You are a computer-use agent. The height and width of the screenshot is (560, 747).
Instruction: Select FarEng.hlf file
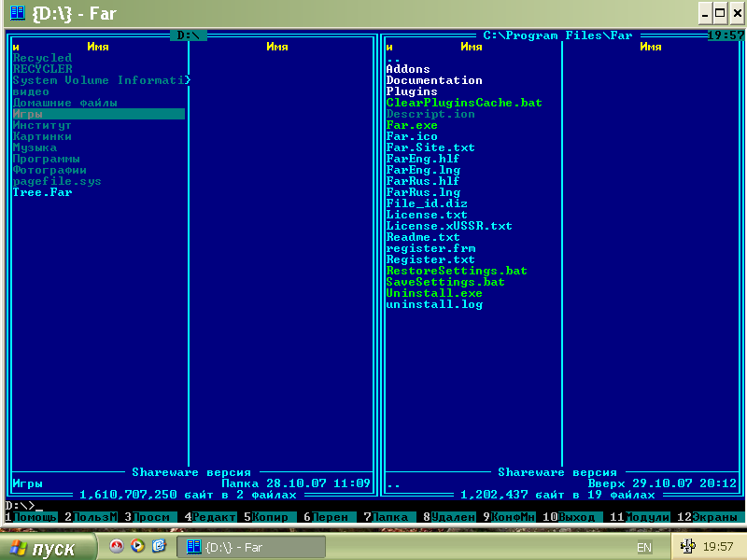(423, 159)
